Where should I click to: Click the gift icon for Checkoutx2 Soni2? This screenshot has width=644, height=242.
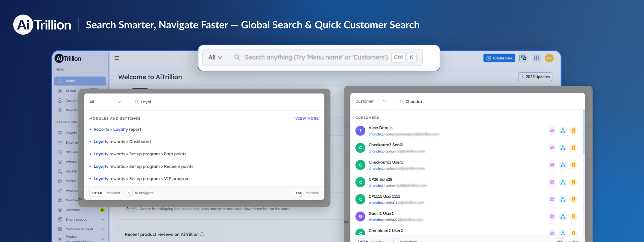552,148
